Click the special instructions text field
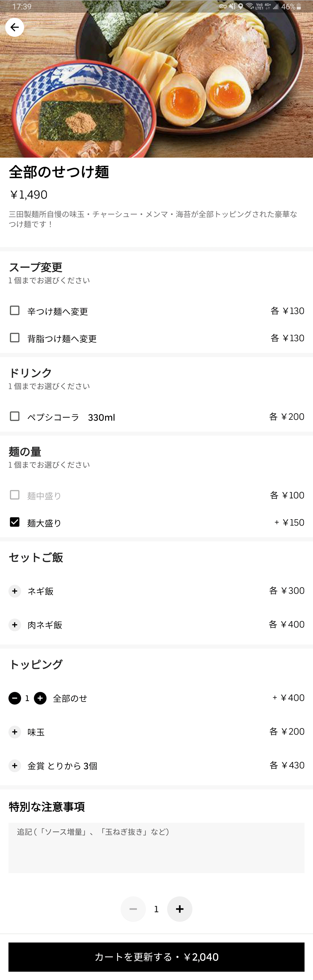The image size is (313, 980). point(156,848)
